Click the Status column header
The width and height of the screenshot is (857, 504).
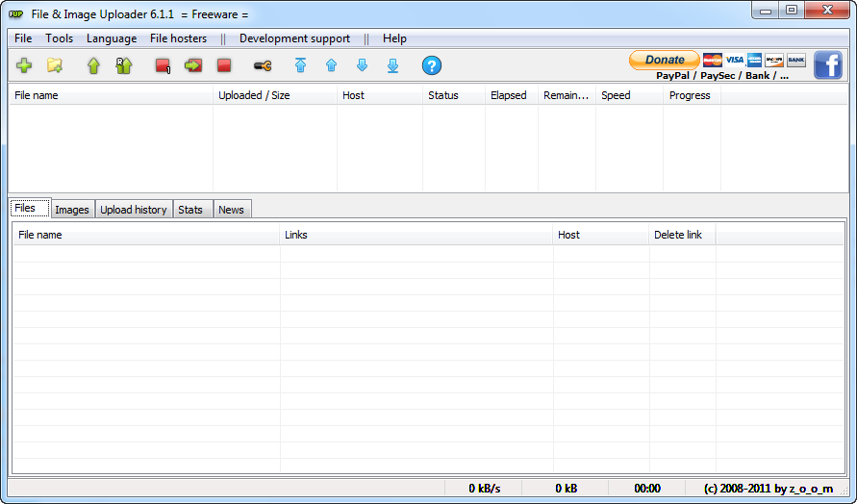(x=454, y=95)
